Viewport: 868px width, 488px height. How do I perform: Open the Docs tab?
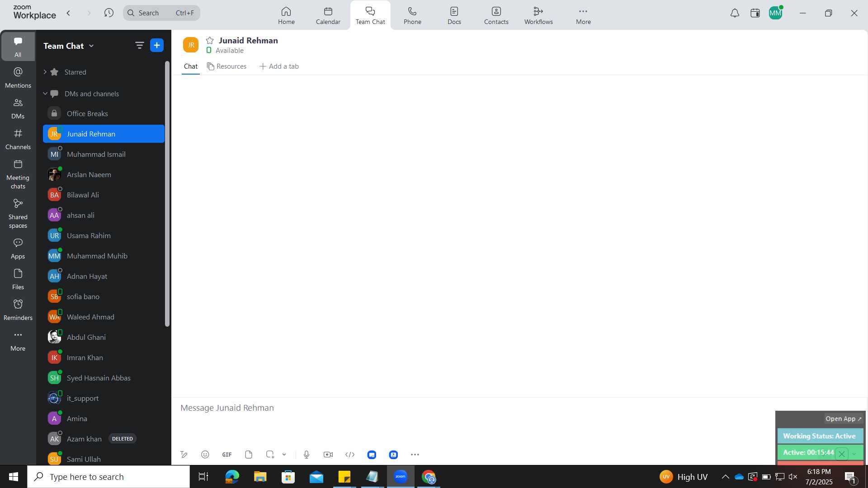pyautogui.click(x=454, y=15)
